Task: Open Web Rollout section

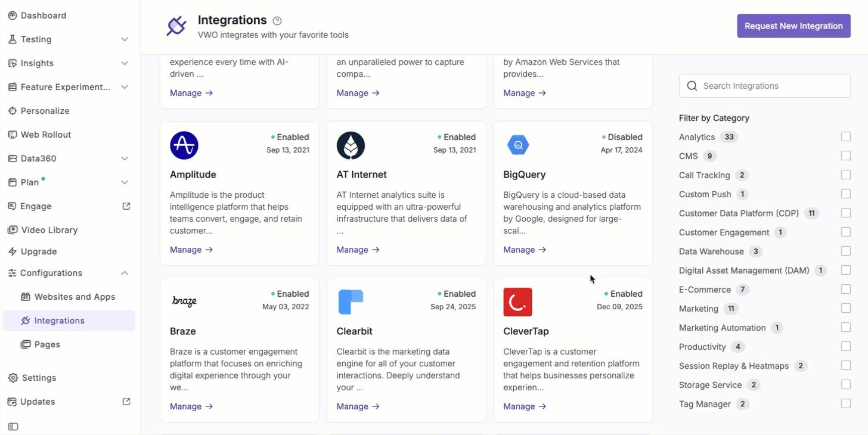Action: tap(13, 134)
